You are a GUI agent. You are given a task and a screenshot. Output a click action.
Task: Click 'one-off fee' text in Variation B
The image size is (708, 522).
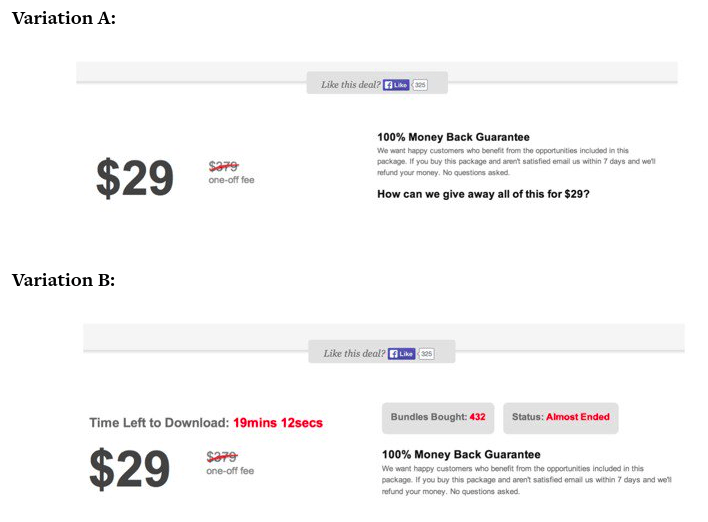tap(230, 471)
